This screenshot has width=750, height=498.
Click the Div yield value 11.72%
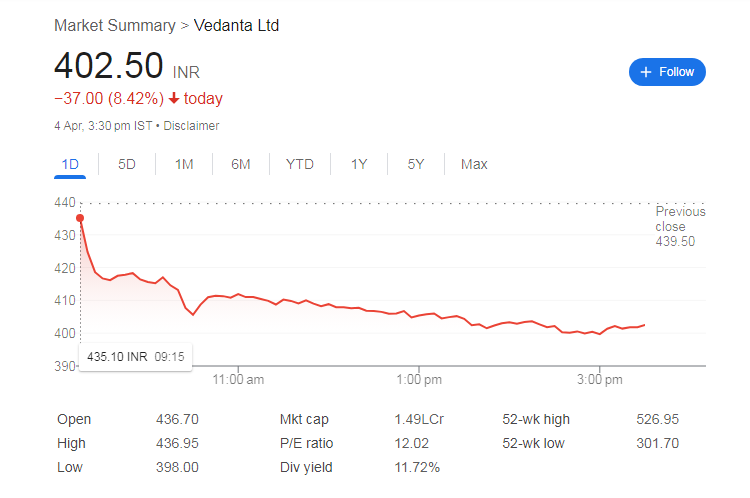417,467
